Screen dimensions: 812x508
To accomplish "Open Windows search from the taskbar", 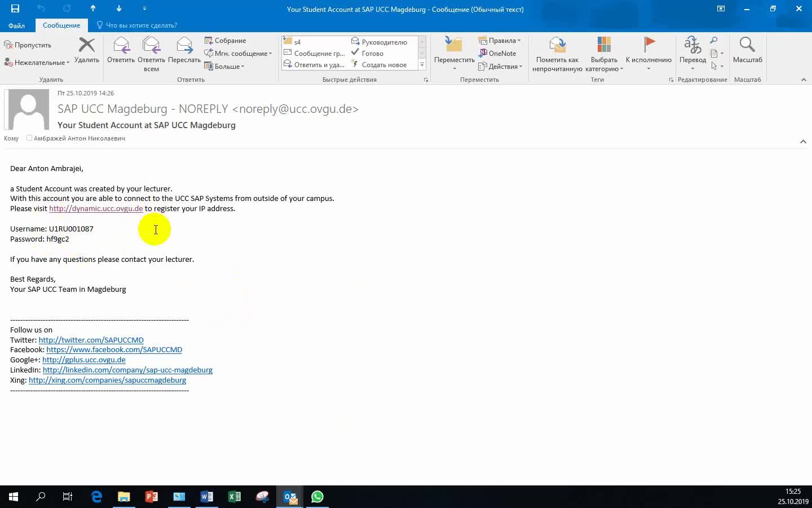I will [41, 497].
